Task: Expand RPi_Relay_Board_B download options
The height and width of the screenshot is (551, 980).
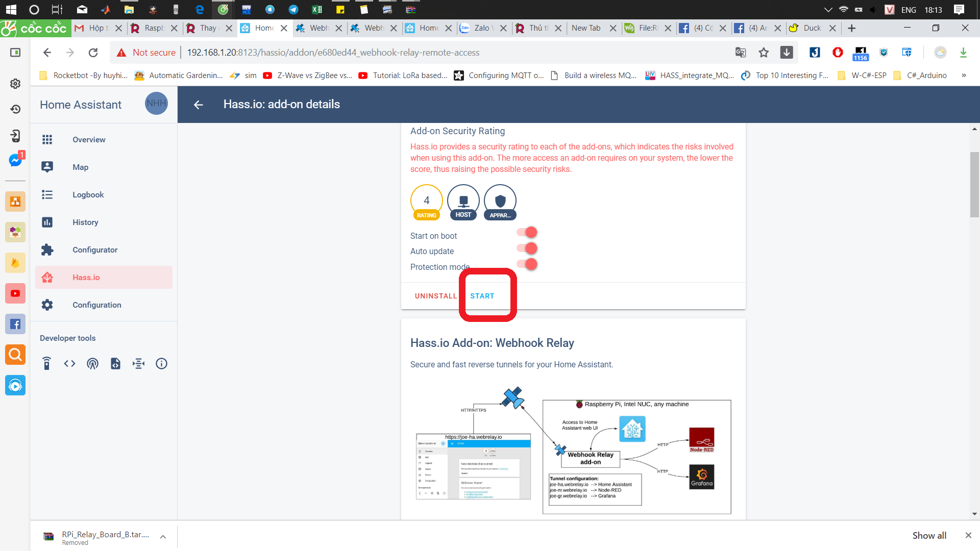Action: click(x=163, y=537)
